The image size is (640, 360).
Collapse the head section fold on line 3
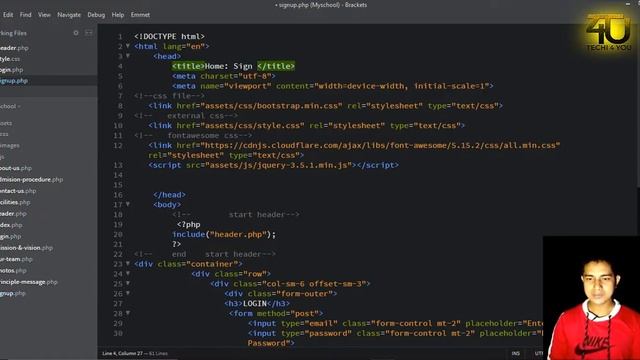(x=128, y=56)
